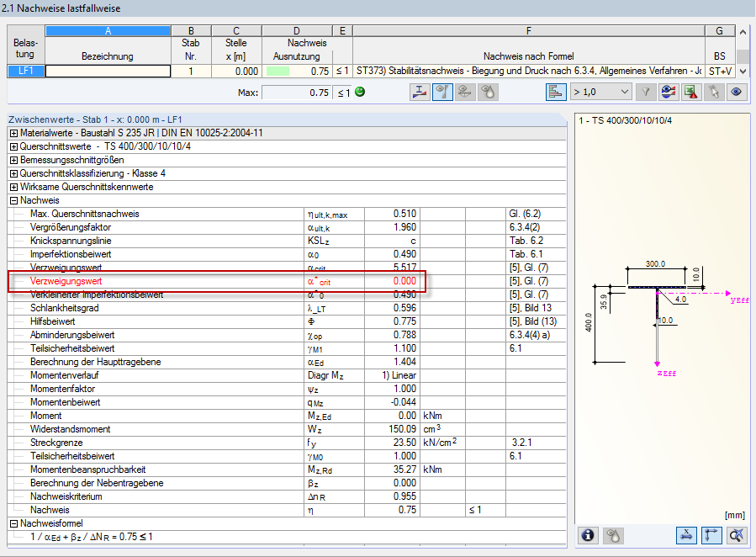
Task: Click the 35.27 kNm moment resistance value
Action: click(x=393, y=469)
